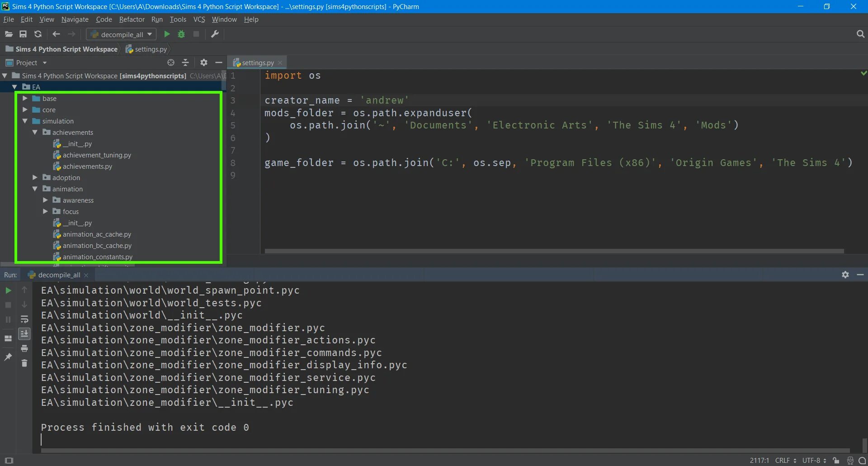The height and width of the screenshot is (466, 868).
Task: Collapse the animation folder
Action: (35, 189)
